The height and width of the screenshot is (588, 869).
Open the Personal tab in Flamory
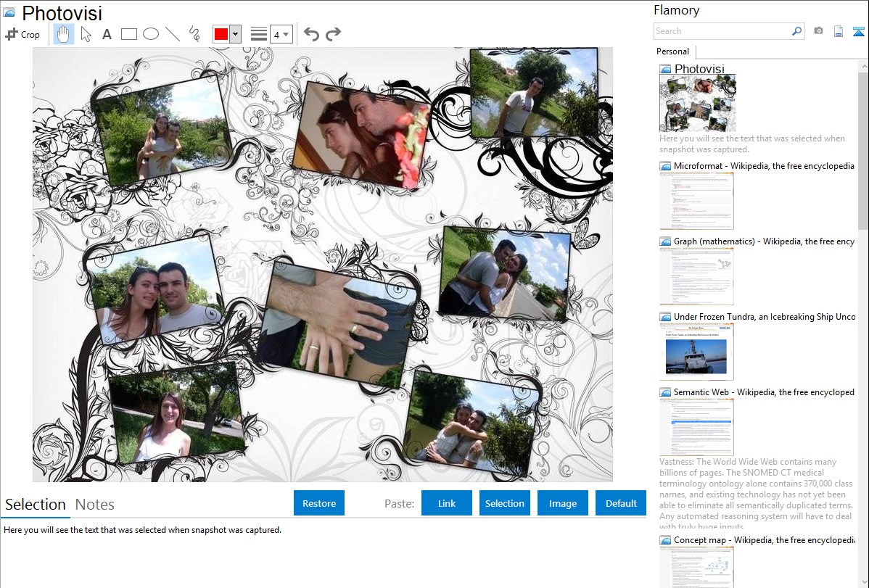click(x=672, y=51)
